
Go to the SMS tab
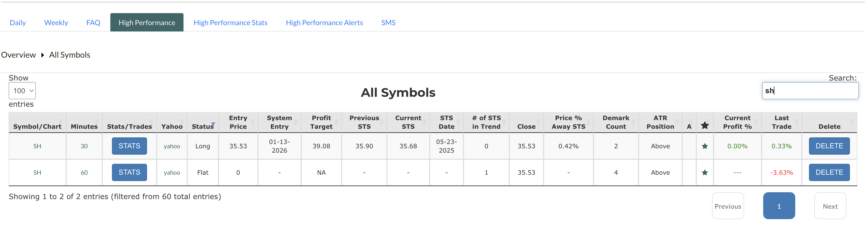[x=388, y=23]
